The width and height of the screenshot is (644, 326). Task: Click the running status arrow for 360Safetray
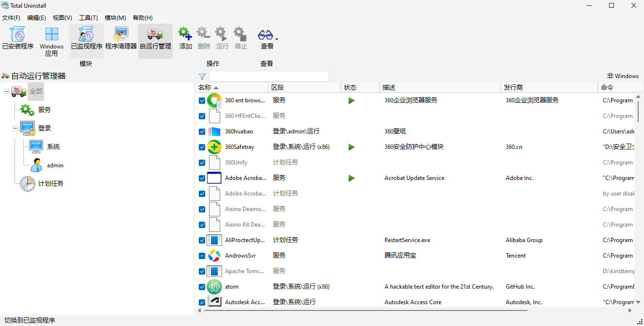[352, 147]
